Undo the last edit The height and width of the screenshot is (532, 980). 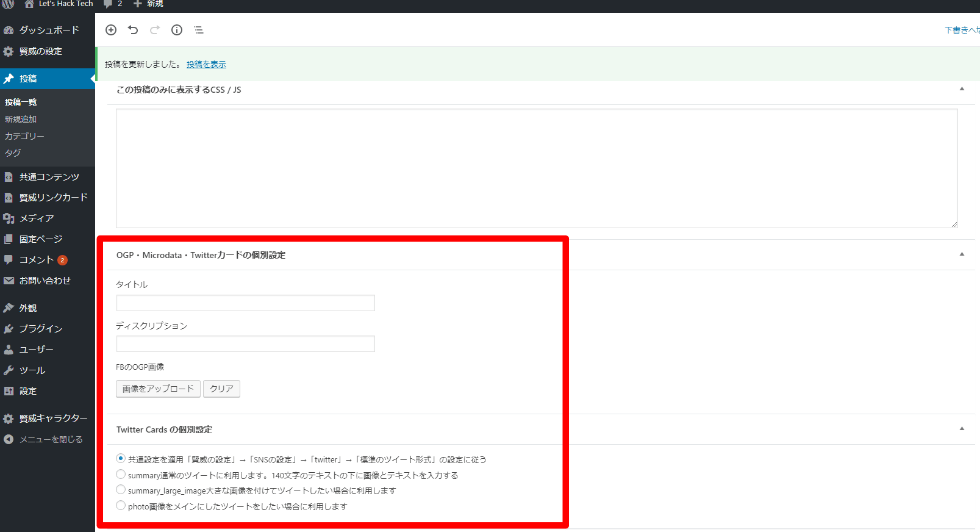point(133,30)
